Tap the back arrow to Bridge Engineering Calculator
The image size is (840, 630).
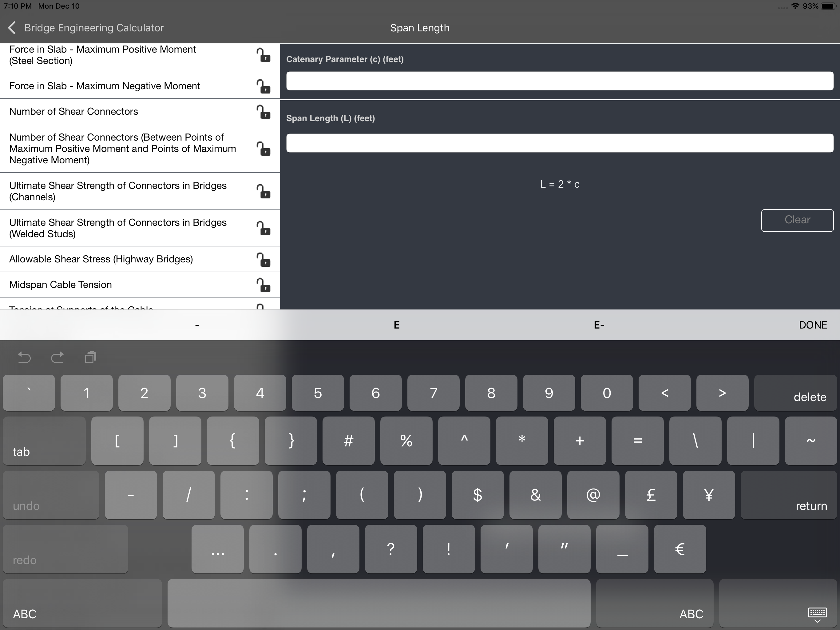[12, 28]
